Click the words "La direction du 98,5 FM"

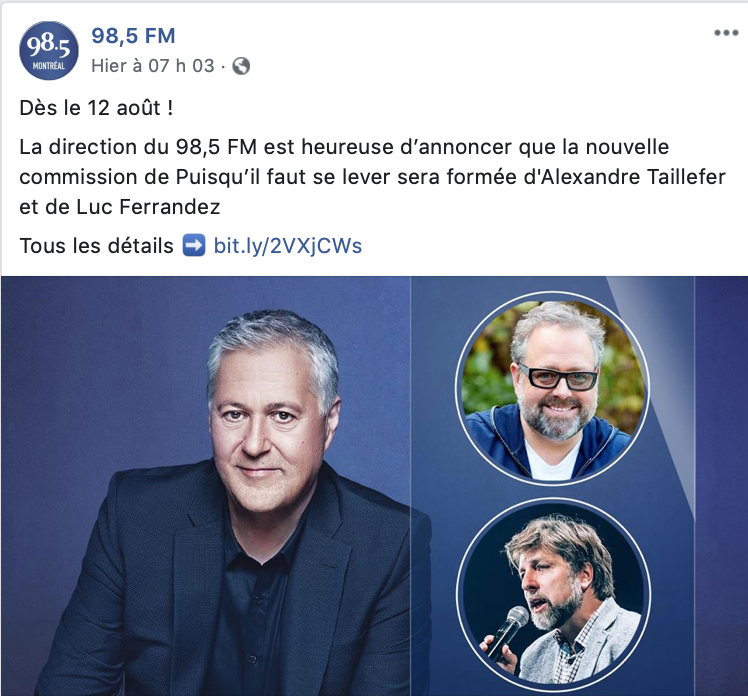pyautogui.click(x=138, y=147)
